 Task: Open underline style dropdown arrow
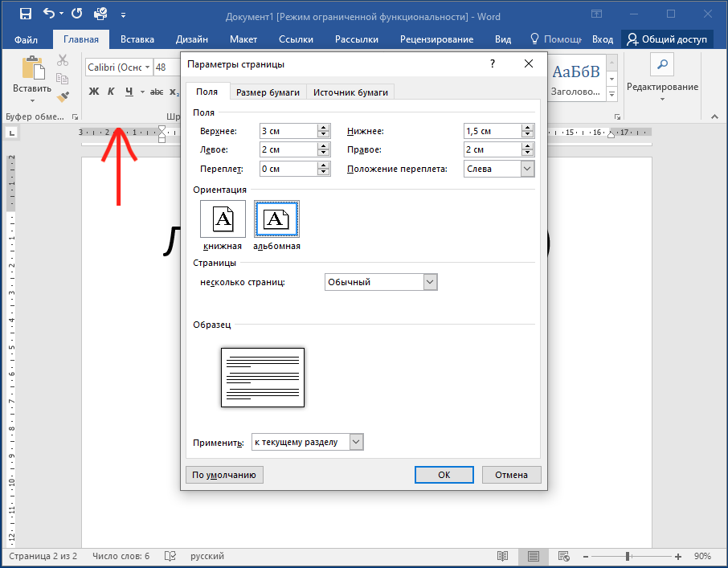(142, 92)
